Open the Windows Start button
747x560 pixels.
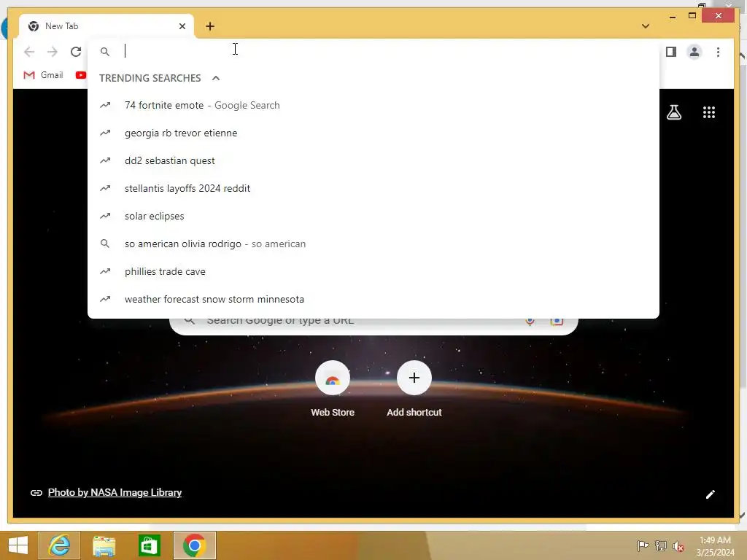[x=18, y=545]
